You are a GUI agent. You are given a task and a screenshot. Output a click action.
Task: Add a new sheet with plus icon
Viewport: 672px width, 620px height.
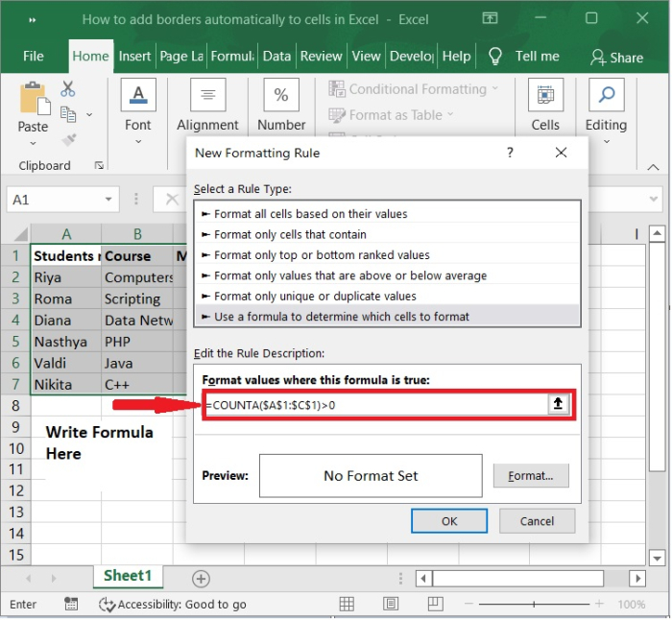click(x=201, y=580)
